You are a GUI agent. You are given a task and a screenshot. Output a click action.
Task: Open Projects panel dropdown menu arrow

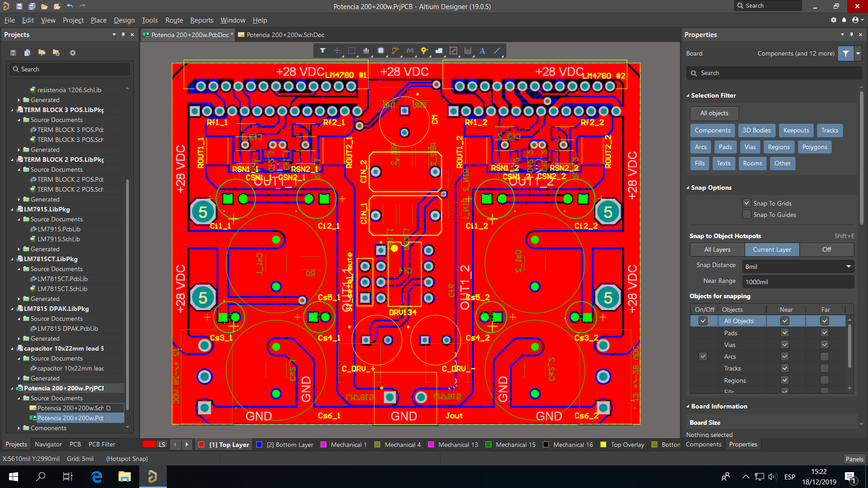pos(114,34)
